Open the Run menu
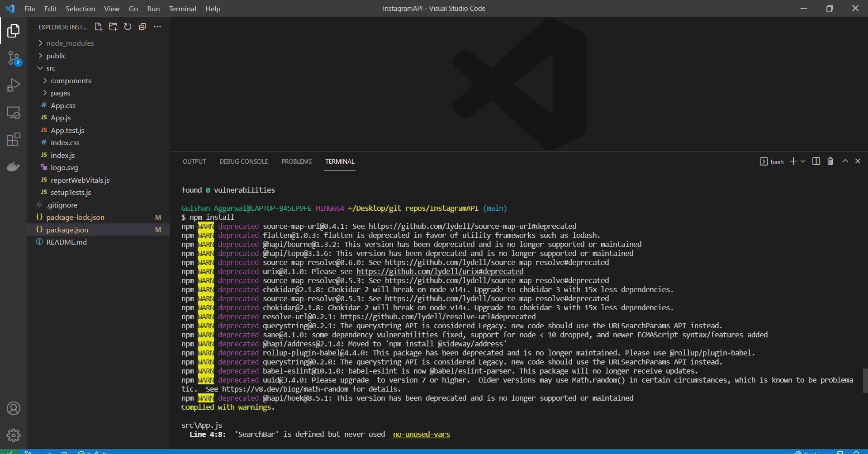868x454 pixels. coord(153,9)
